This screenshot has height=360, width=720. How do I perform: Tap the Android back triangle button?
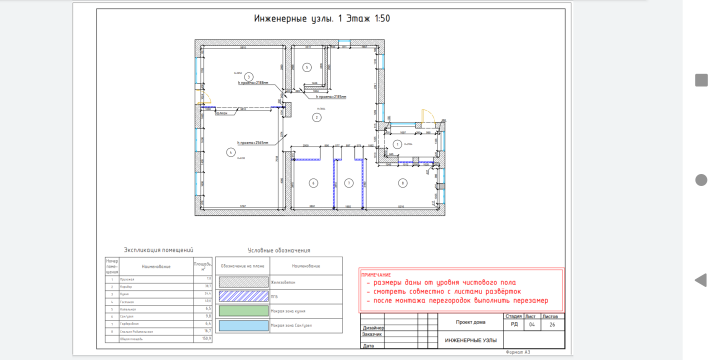coord(701,280)
